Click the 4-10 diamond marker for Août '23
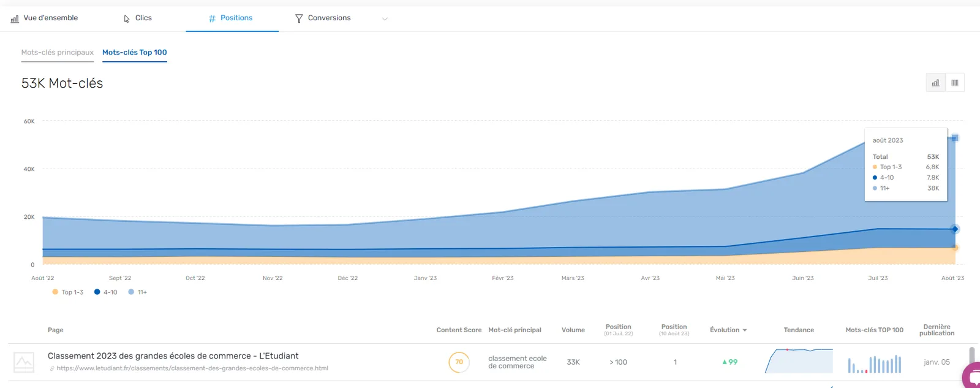Image resolution: width=980 pixels, height=388 pixels. click(x=955, y=229)
